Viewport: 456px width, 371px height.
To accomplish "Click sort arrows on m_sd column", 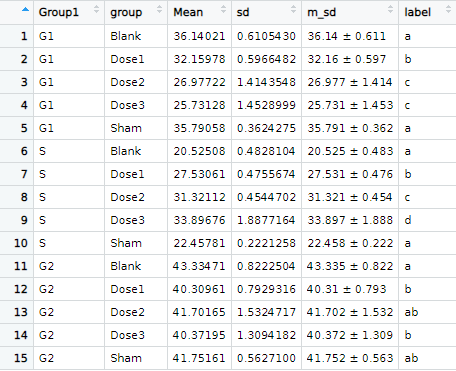I will tap(390, 9).
